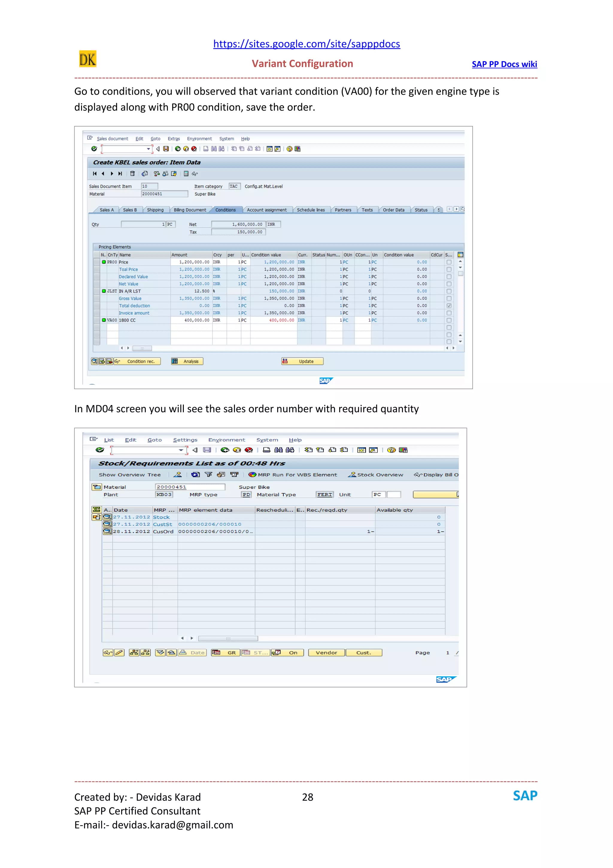This screenshot has width=613, height=868.
Task: Click the red Cancel icon in sales order toolbar
Action: tap(194, 149)
